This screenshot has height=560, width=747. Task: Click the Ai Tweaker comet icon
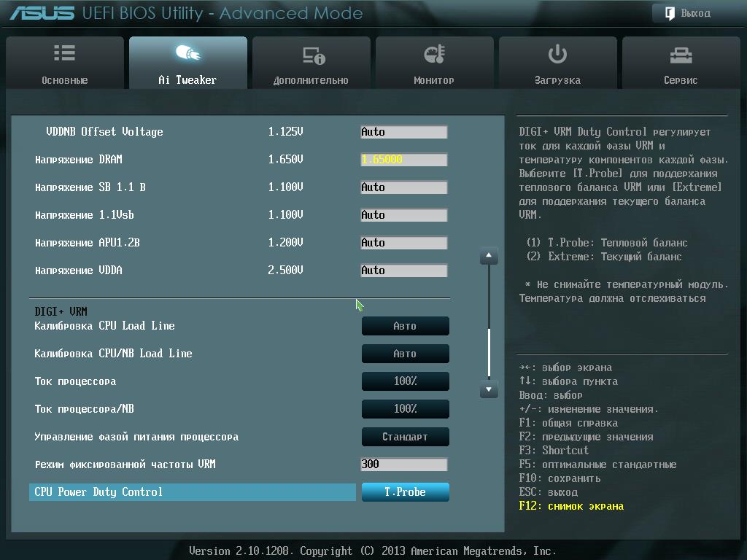(187, 52)
